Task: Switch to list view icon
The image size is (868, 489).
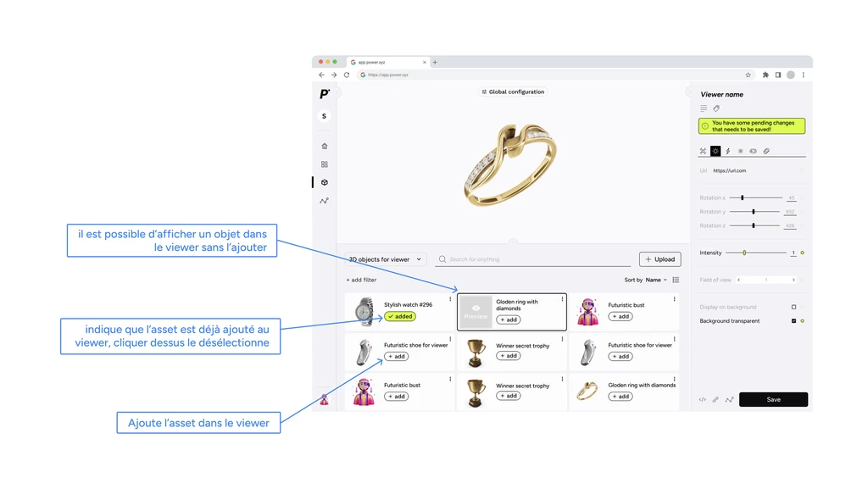Action: [x=676, y=280]
